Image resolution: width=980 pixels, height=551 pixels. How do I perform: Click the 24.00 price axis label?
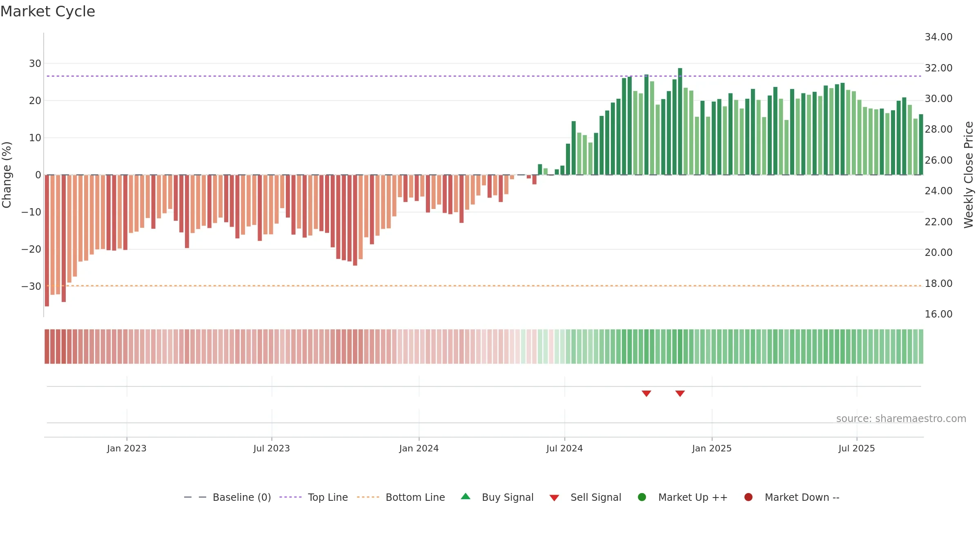point(938,191)
